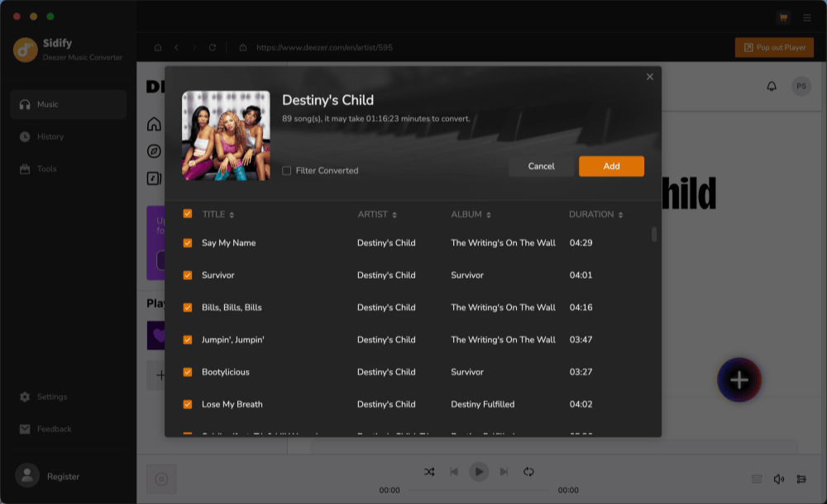Close the Destiny's Child dialog
This screenshot has height=504, width=827.
(x=650, y=77)
